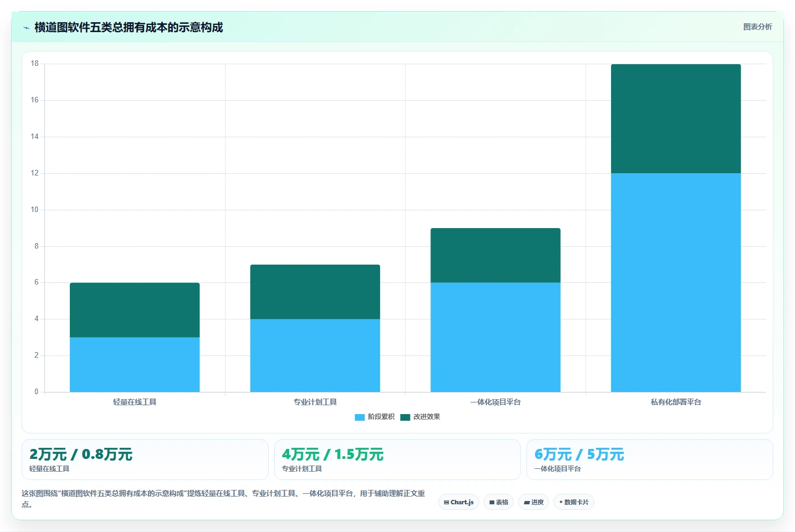Viewport: 795px width, 532px height.
Task: Open the 2万元 / 0.8万元 data card
Action: 145,459
